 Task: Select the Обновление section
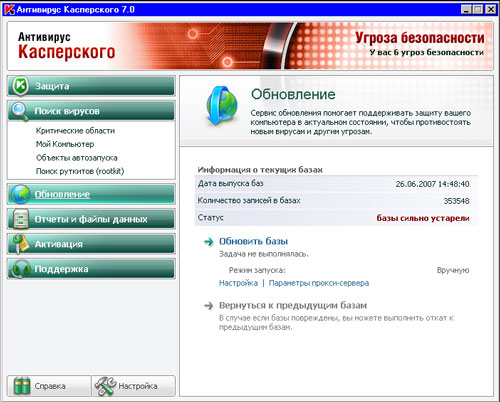click(91, 194)
